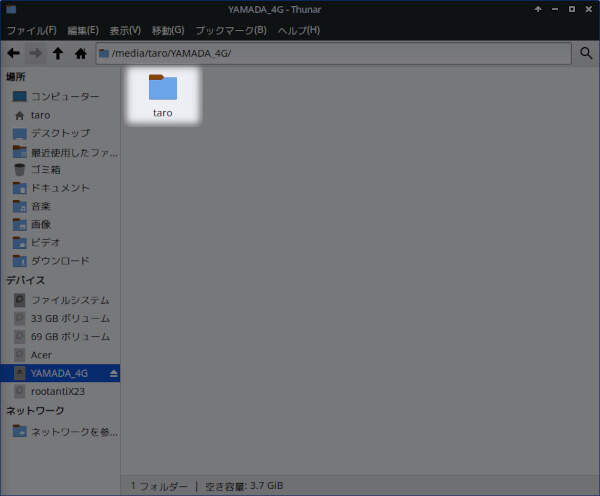Select ダウンロード in the sidebar
Image resolution: width=600 pixels, height=496 pixels.
point(60,261)
